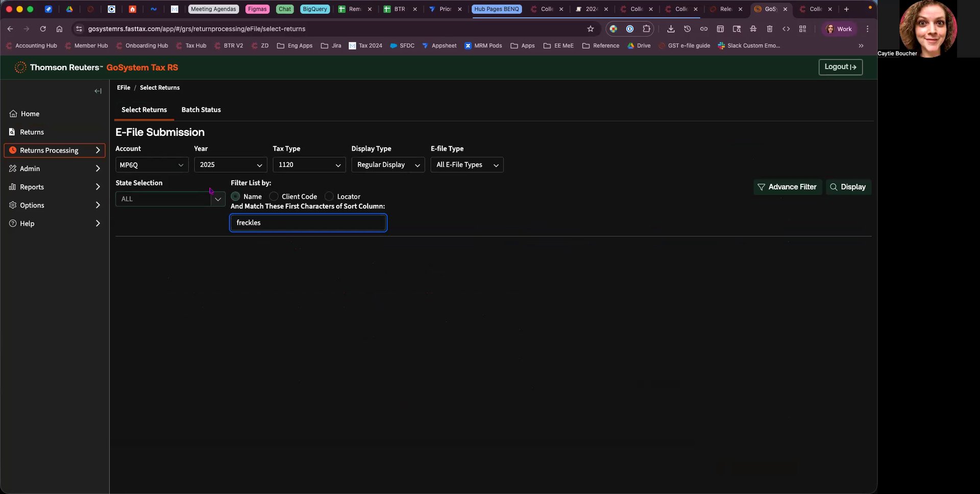Click the Reports chart icon in sidebar

pos(13,187)
